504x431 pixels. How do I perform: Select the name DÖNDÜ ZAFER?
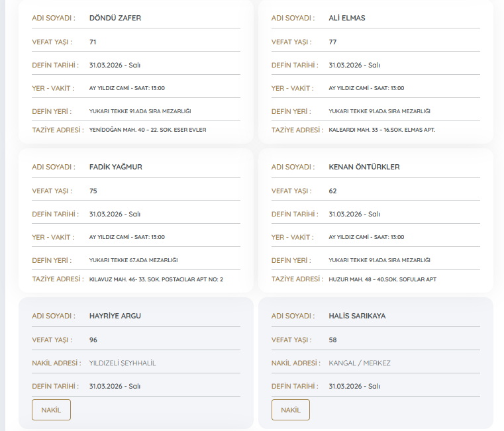115,18
